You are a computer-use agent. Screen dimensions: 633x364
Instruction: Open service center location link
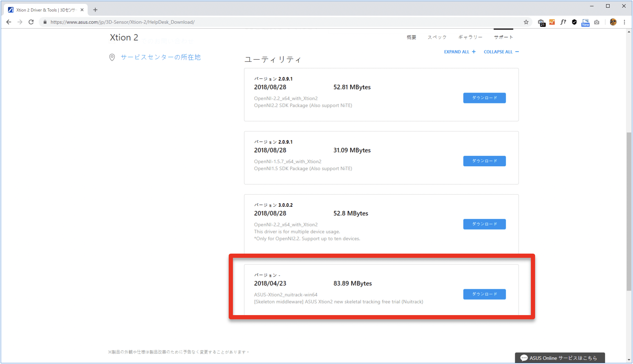tap(161, 57)
